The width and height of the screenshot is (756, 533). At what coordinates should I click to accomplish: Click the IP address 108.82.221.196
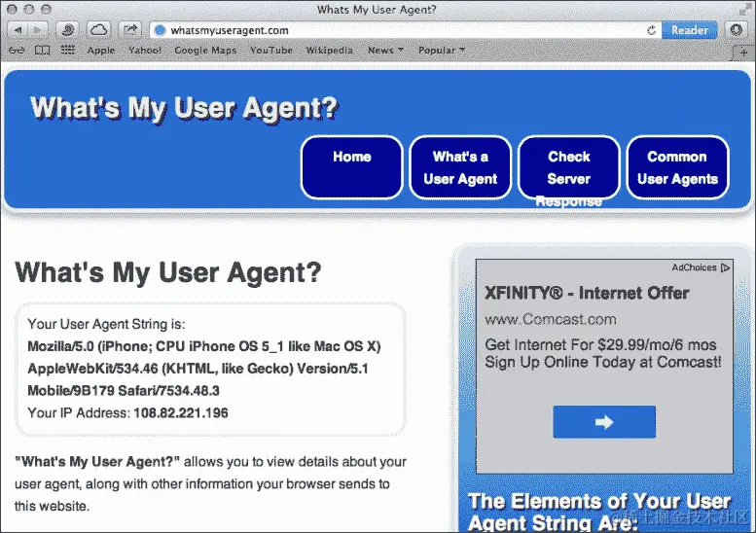coord(181,413)
